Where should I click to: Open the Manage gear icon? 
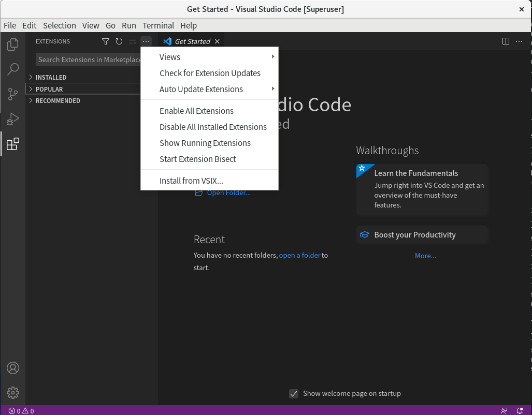[x=13, y=393]
